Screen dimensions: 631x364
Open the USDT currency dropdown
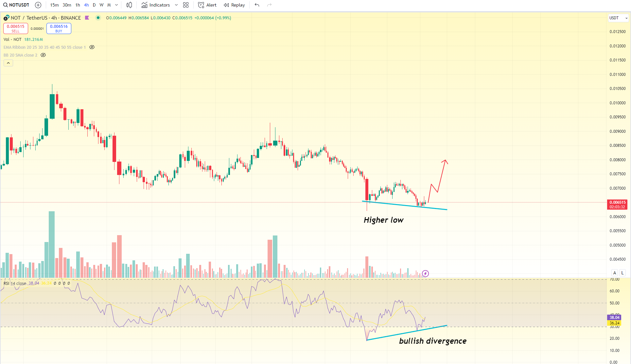618,18
